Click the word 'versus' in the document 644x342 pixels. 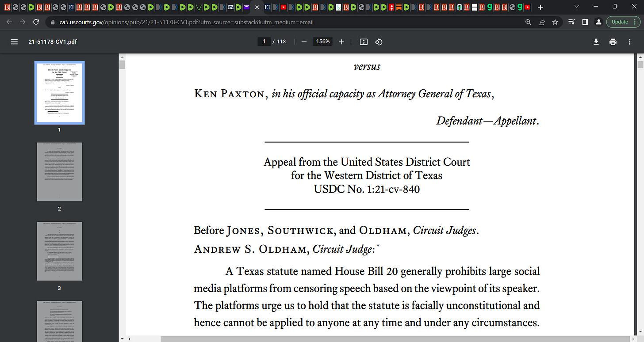(367, 67)
